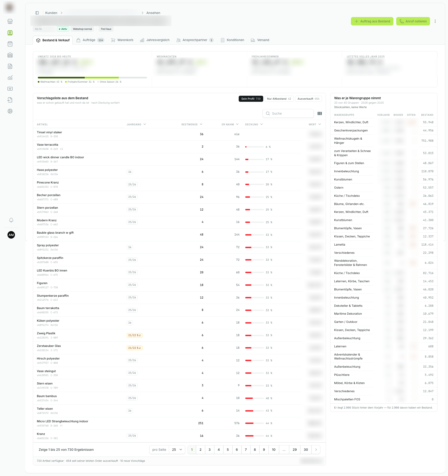Sort by the Deckung column chevron
The image size is (448, 476).
point(262,124)
